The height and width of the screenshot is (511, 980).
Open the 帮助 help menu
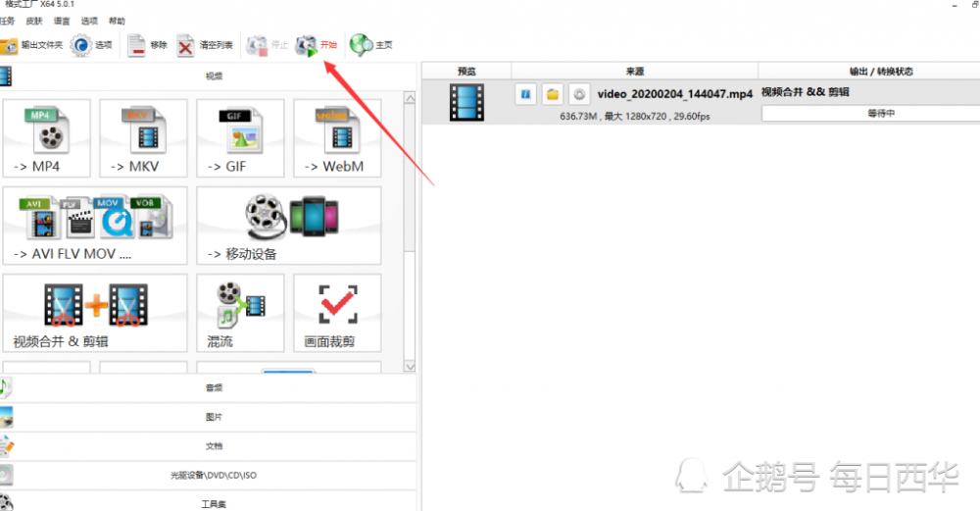(117, 21)
